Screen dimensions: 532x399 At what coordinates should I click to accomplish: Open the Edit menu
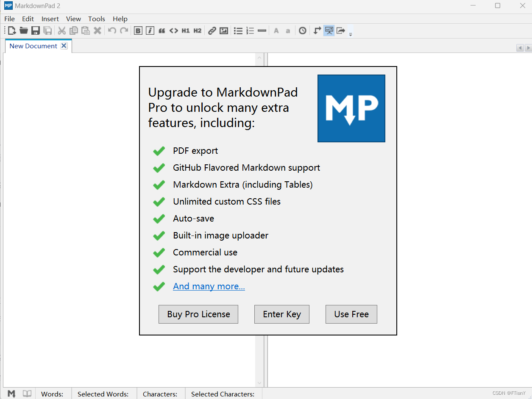[28, 19]
